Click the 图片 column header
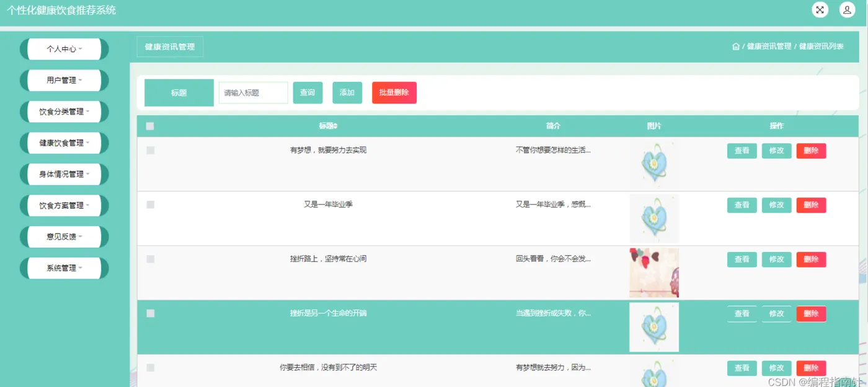Viewport: 868px width, 387px height. tap(654, 126)
